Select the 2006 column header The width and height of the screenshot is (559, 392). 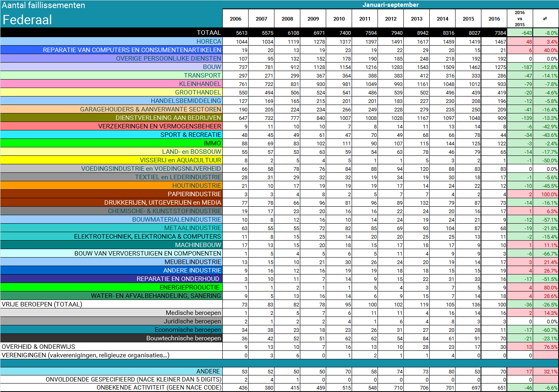[x=236, y=19]
